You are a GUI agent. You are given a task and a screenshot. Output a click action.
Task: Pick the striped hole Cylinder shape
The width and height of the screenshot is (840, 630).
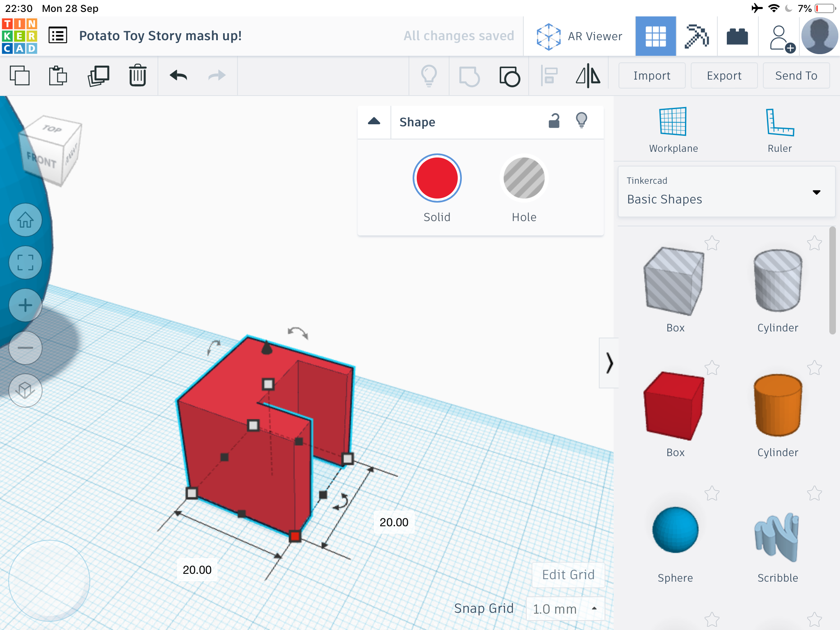tap(778, 281)
